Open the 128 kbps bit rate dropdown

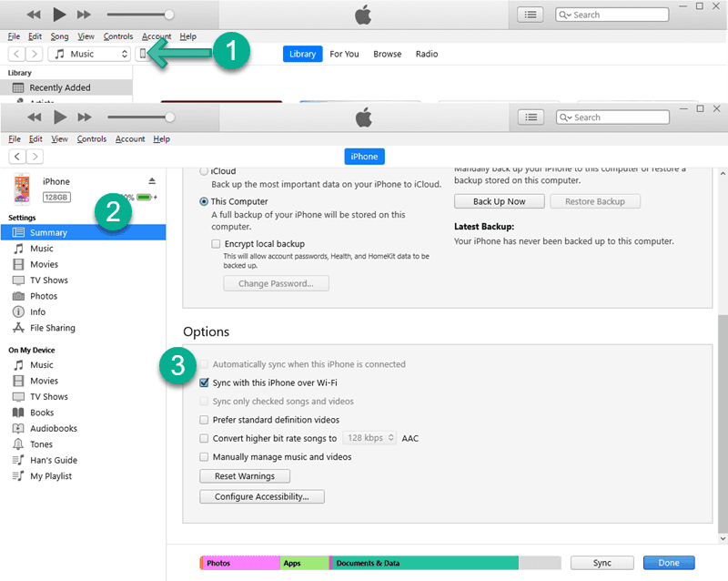point(369,438)
